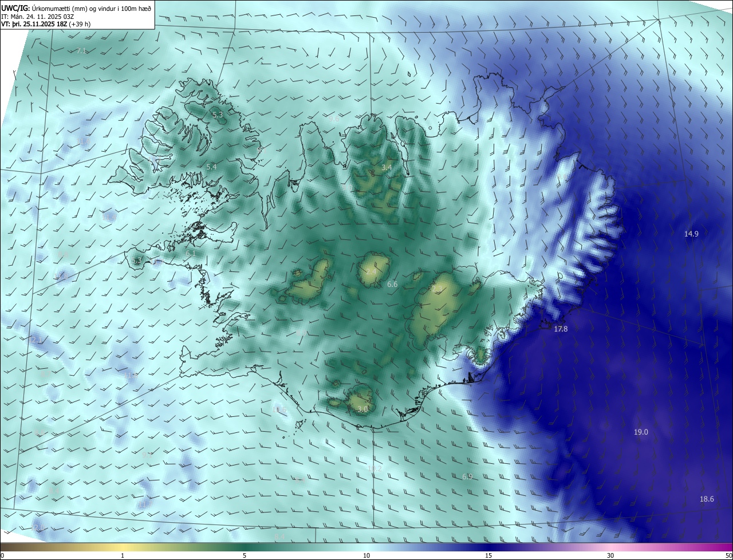Click the 30 tick label on the color scale

(x=610, y=555)
